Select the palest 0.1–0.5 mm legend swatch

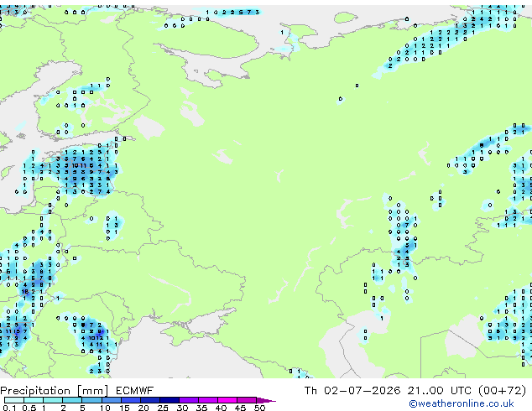coord(14,400)
